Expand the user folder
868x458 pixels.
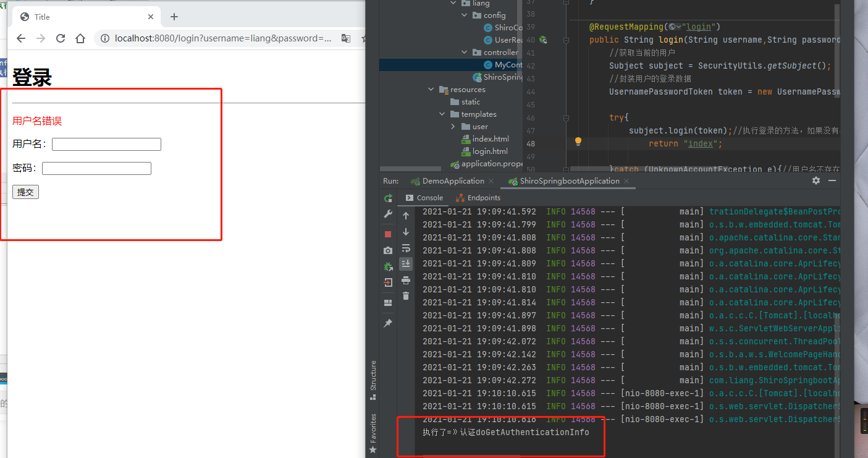click(x=453, y=127)
